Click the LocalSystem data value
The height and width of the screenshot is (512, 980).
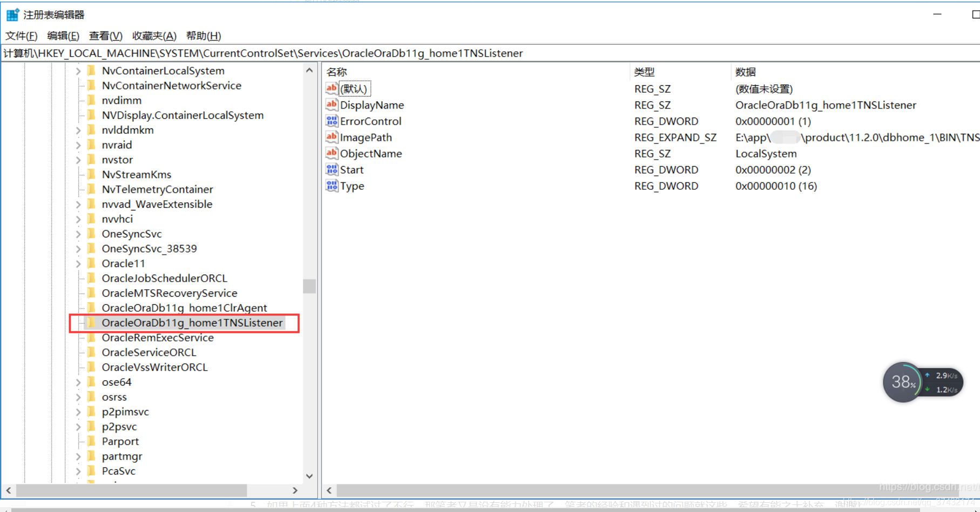tap(766, 154)
